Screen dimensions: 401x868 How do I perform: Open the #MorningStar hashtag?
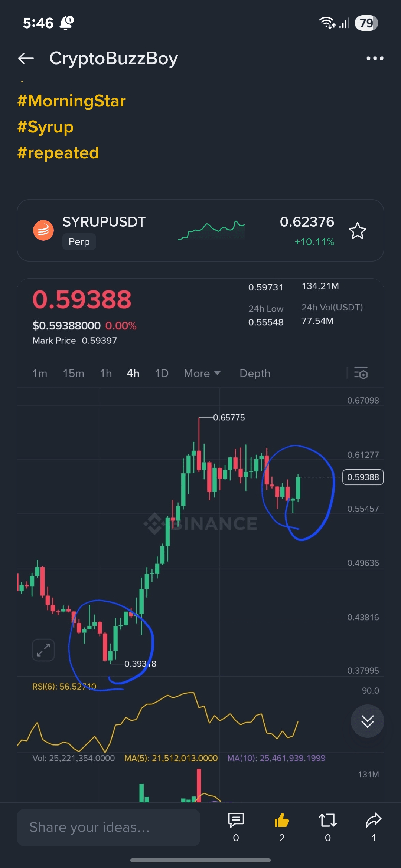[72, 101]
